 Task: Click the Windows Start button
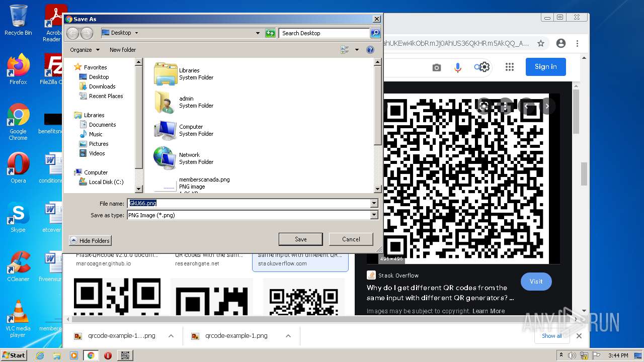point(14,355)
